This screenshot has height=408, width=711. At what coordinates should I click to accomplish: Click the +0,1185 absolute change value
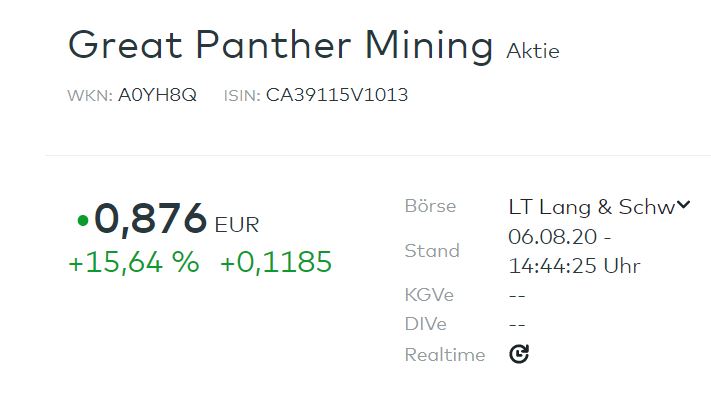coord(276,263)
